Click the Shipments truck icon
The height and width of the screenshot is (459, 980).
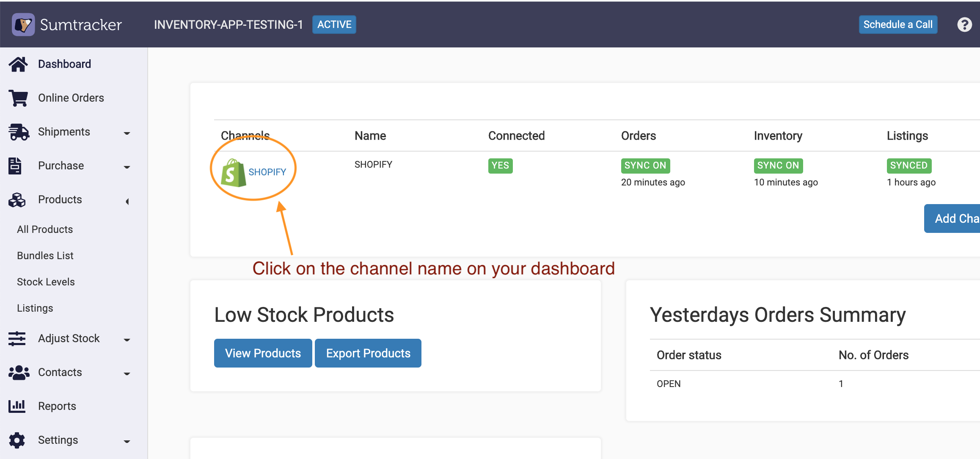(x=18, y=132)
